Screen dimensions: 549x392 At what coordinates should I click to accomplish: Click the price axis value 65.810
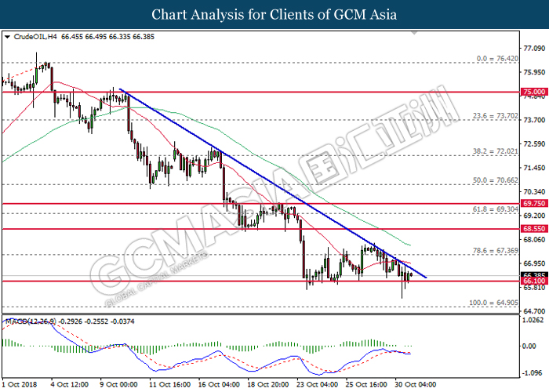534,288
